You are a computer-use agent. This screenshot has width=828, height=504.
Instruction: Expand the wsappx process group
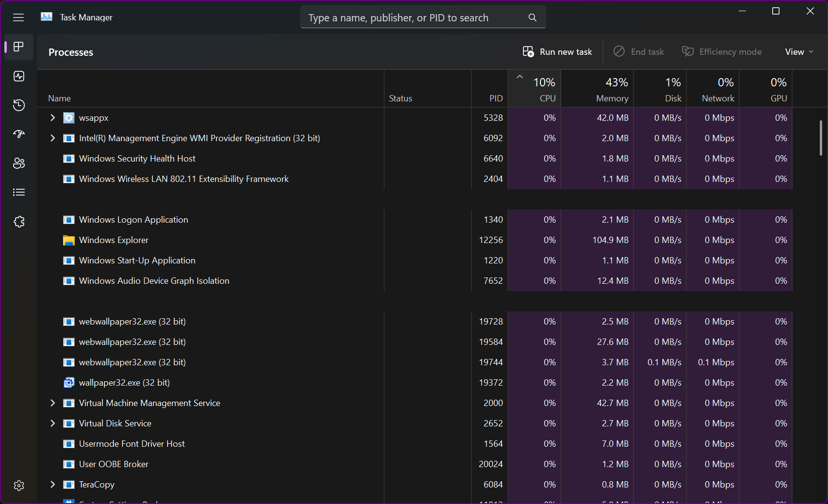point(52,117)
